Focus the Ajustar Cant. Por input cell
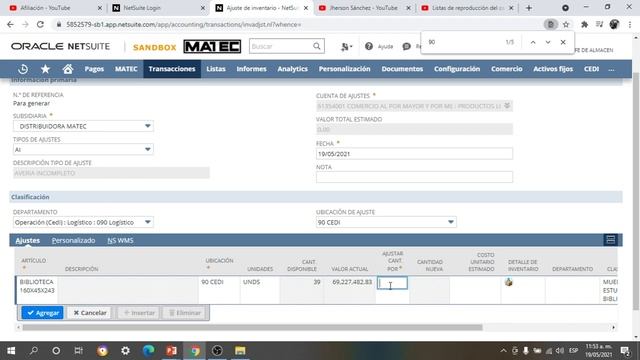640x360 pixels. coord(392,283)
